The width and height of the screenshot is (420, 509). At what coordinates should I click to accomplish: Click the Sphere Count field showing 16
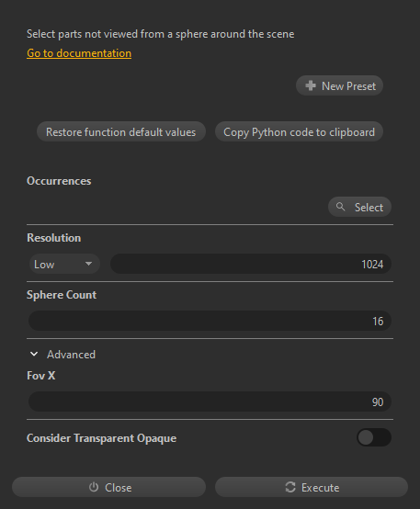[x=210, y=321]
